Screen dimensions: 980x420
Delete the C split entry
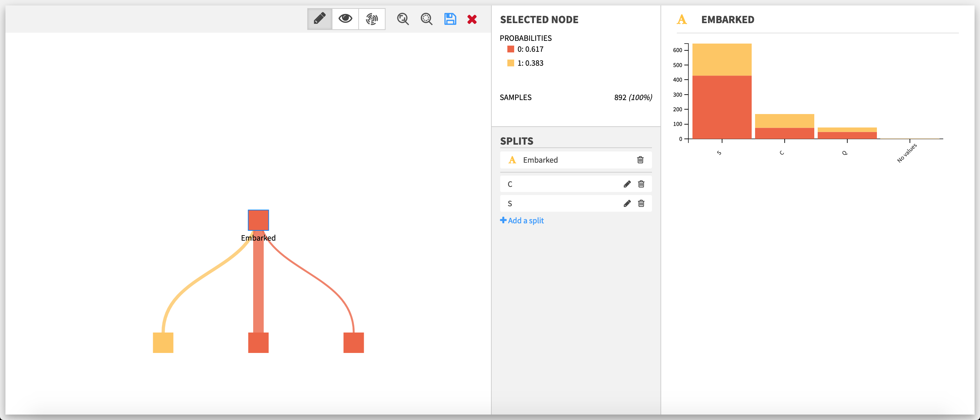(x=641, y=184)
